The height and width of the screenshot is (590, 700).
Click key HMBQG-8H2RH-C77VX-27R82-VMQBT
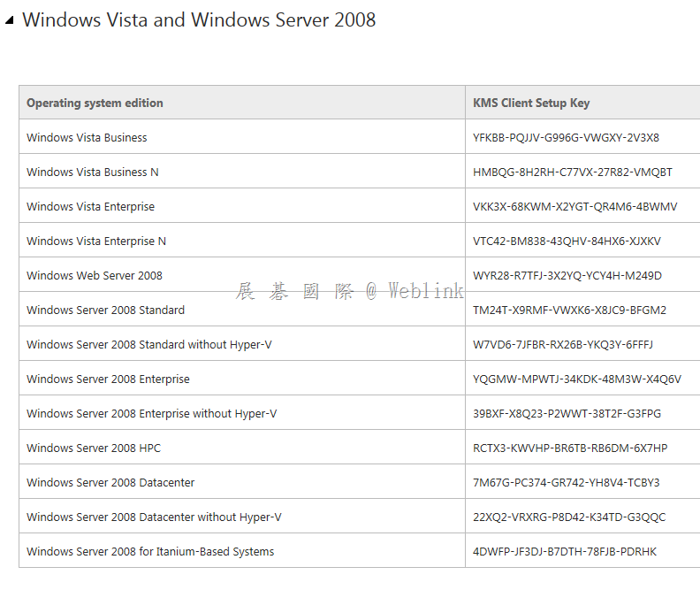pyautogui.click(x=573, y=172)
